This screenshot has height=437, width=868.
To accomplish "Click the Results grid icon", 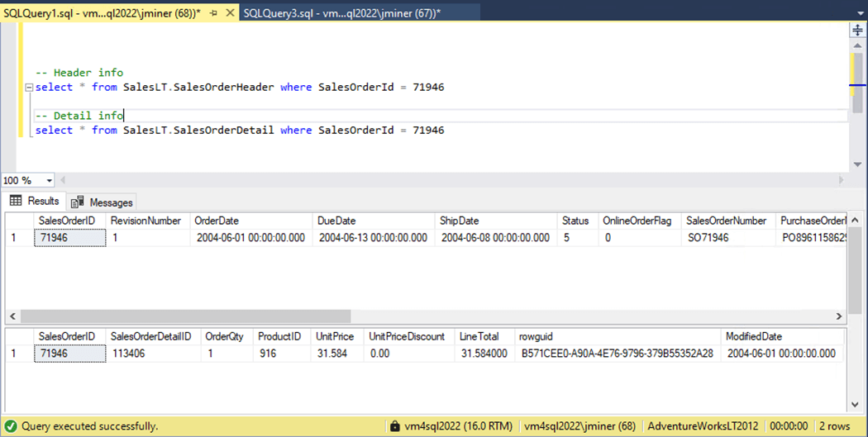I will click(16, 201).
